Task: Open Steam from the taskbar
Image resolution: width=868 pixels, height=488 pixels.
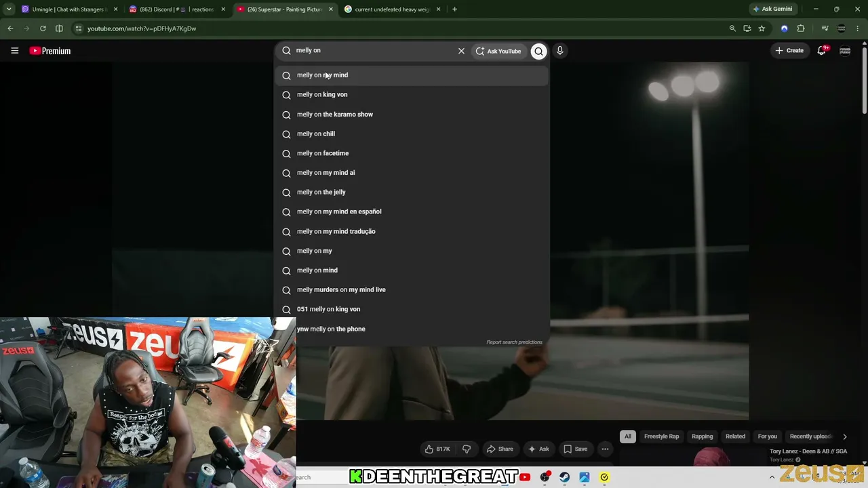Action: (564, 477)
